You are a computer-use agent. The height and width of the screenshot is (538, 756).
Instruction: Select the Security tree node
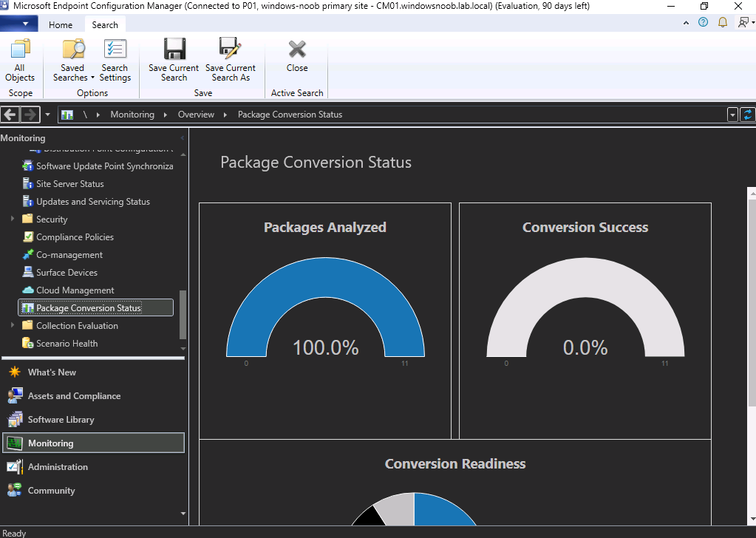52,219
